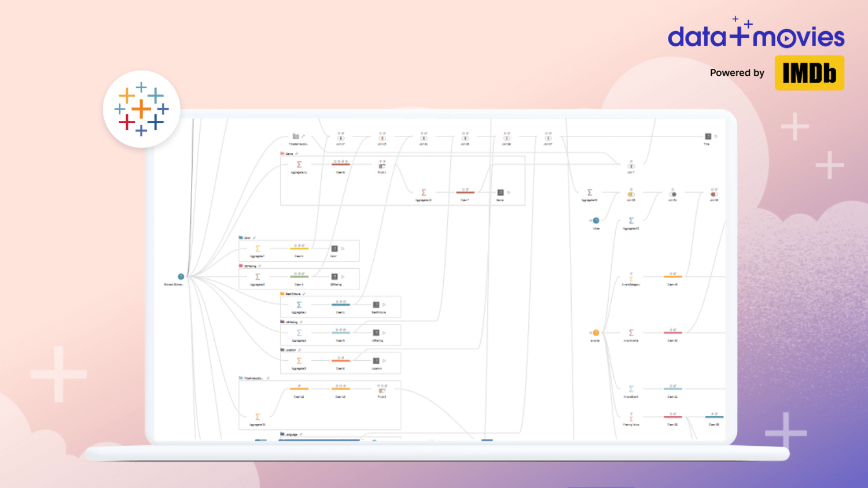868x488 pixels.
Task: Click the blue Extract input step
Action: (x=181, y=277)
